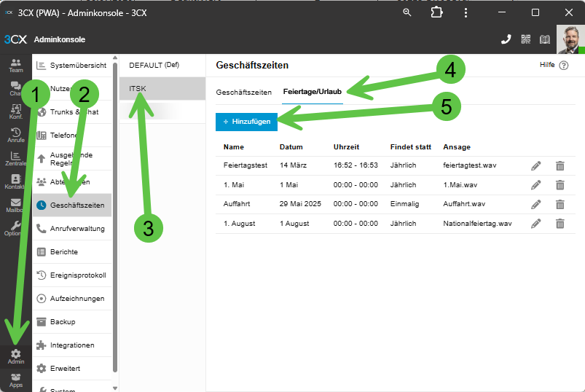This screenshot has width=585, height=392.
Task: Select the DEFAULT (Def) department
Action: [162, 66]
